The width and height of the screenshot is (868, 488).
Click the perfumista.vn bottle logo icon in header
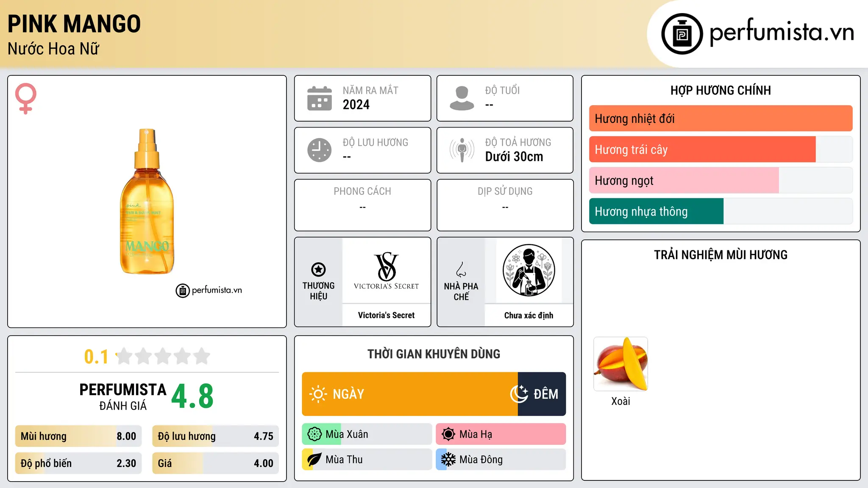(682, 34)
